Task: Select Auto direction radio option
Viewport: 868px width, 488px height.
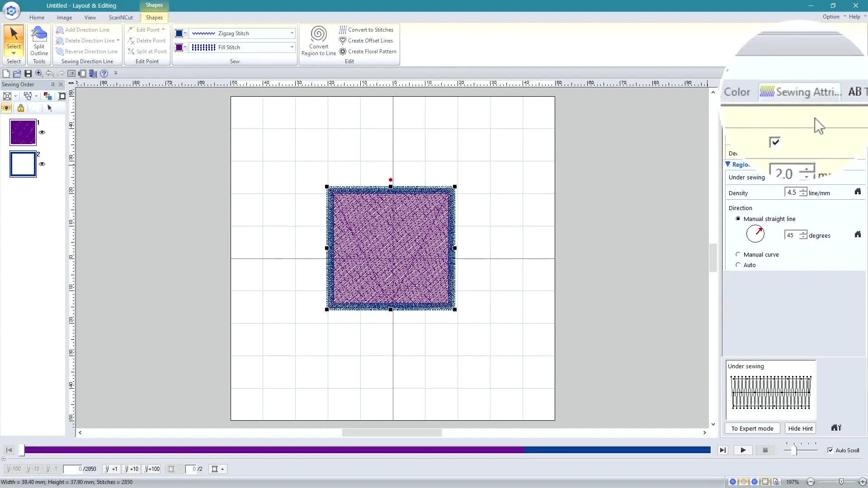Action: [x=738, y=265]
